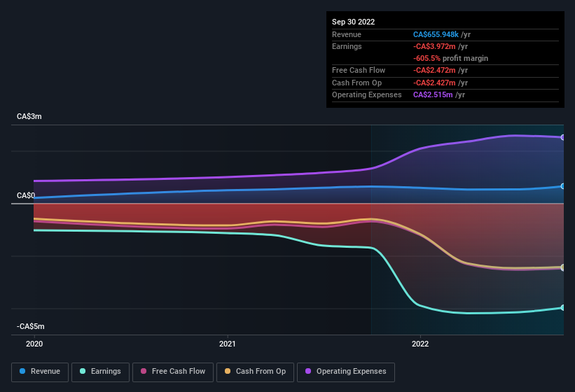Screen dimensions: 575x392
Task: Click the CA$0 y-axis label
Action: coord(26,195)
